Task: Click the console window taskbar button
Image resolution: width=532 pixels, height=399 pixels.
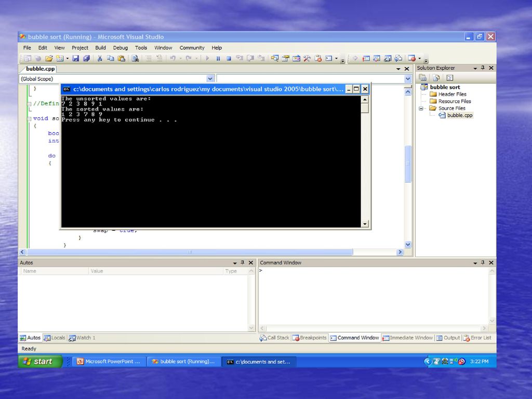Action: [259, 362]
